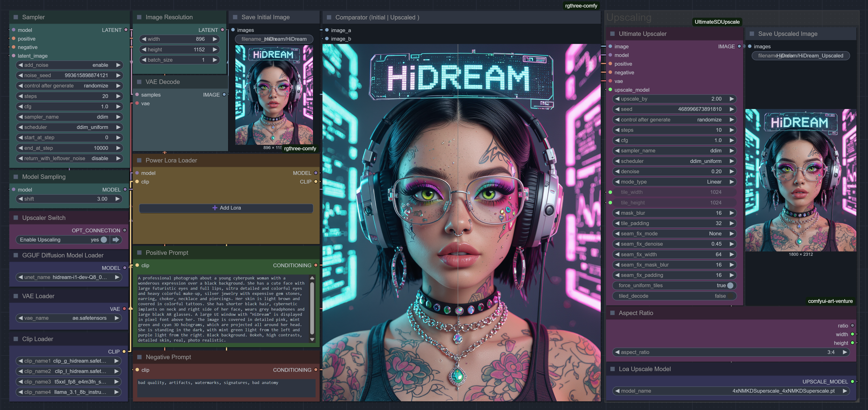Screen dimensions: 868x410
Task: Toggle the tiled_decode option
Action: coord(730,296)
